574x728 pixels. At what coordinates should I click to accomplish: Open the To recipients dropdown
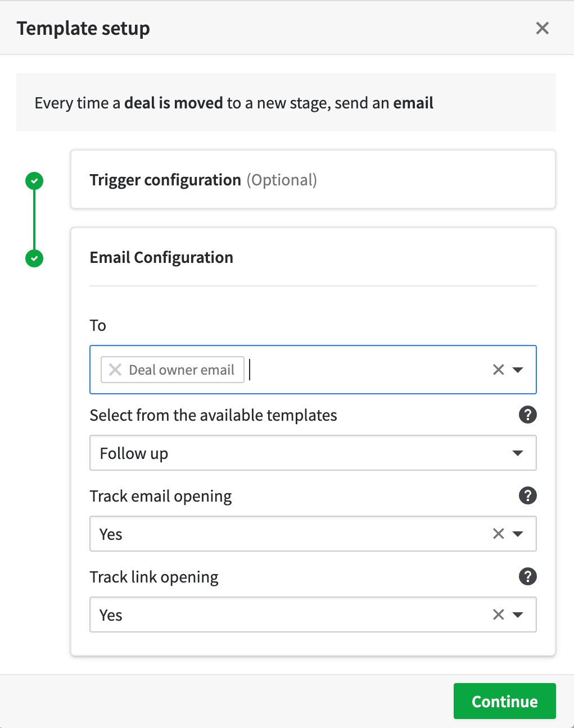click(518, 370)
